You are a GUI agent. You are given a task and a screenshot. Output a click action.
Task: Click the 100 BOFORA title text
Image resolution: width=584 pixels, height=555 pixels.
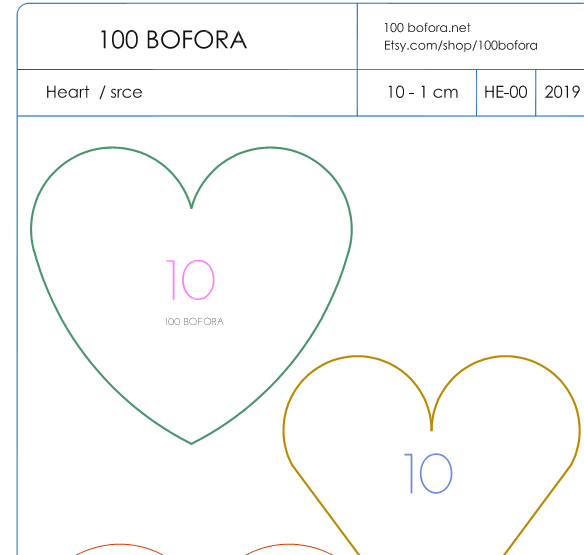(x=173, y=40)
